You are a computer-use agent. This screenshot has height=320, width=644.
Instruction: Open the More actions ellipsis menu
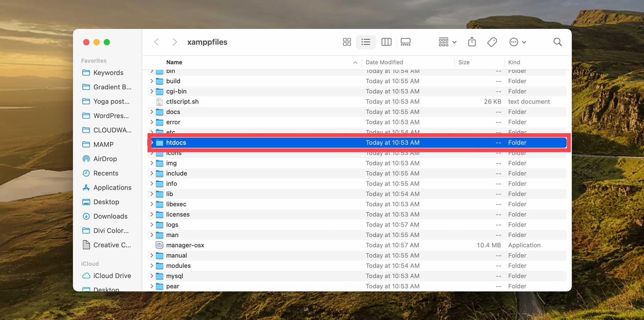(517, 42)
